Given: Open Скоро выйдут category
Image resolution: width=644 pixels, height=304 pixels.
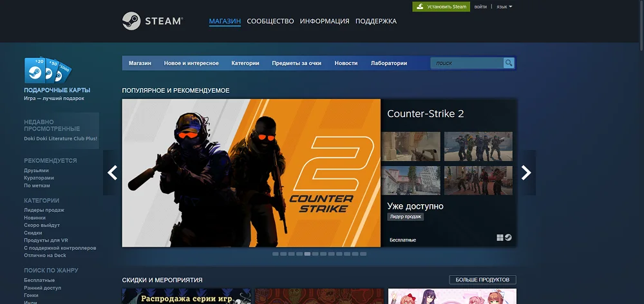Looking at the screenshot, I should [42, 225].
